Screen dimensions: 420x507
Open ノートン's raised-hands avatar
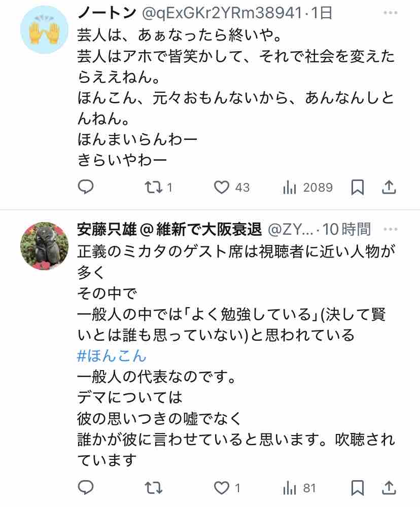(x=44, y=30)
